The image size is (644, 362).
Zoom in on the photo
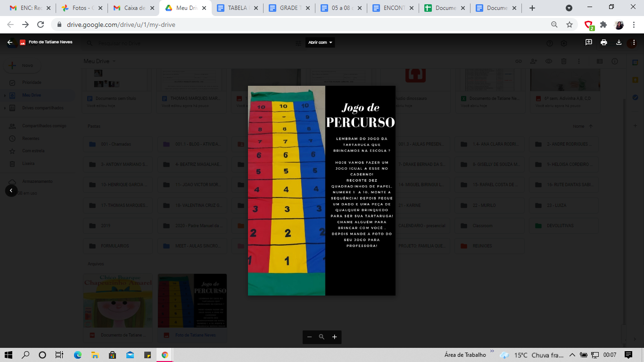[334, 337]
